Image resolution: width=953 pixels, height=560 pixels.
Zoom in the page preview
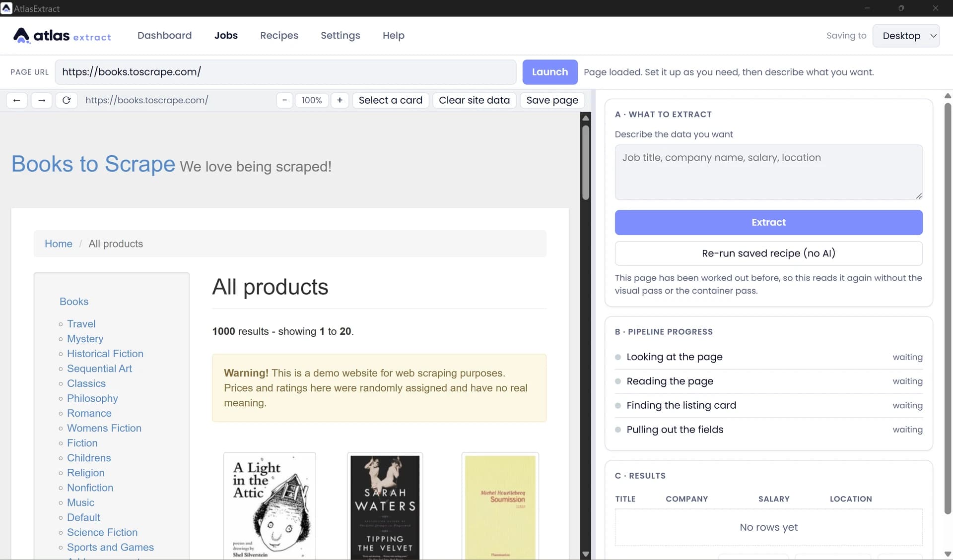click(x=340, y=100)
